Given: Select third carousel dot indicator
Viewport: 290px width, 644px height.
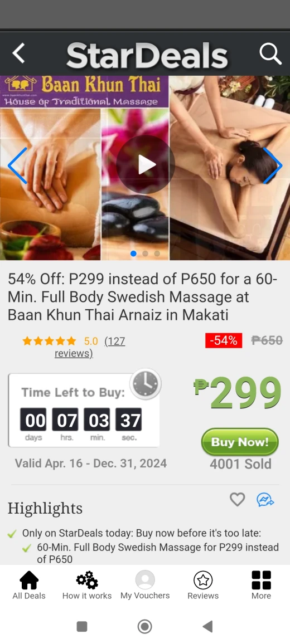Looking at the screenshot, I should [157, 253].
